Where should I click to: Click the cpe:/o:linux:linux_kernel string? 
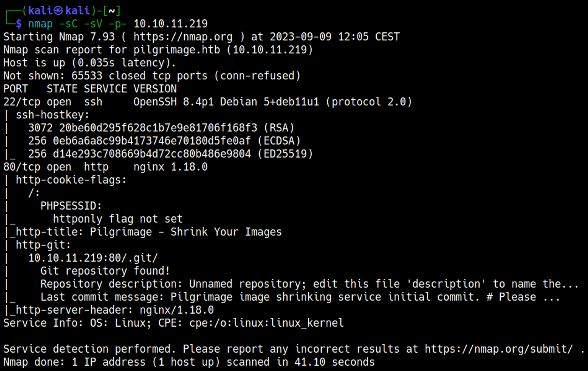(266, 323)
